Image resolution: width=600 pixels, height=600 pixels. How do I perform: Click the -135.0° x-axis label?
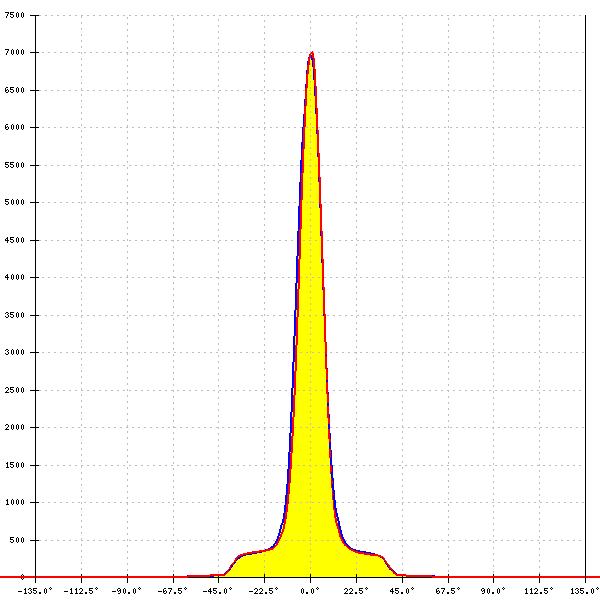(35, 591)
